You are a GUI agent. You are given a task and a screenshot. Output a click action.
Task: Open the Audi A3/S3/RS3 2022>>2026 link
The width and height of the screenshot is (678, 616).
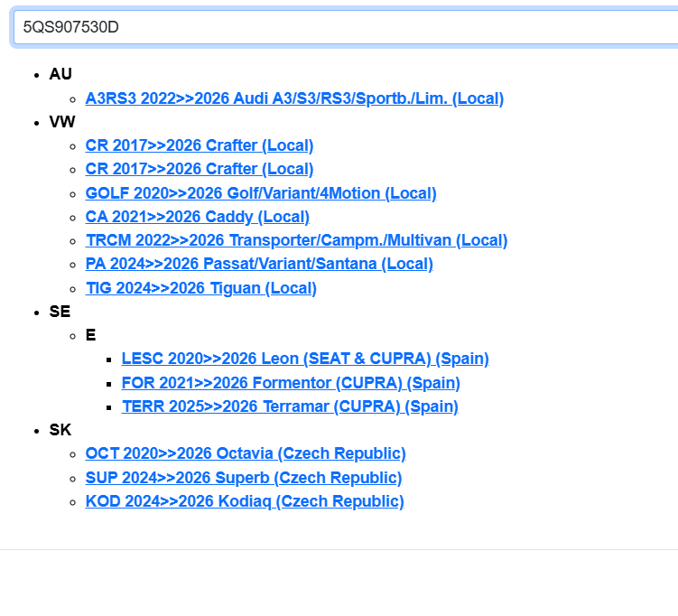(294, 98)
